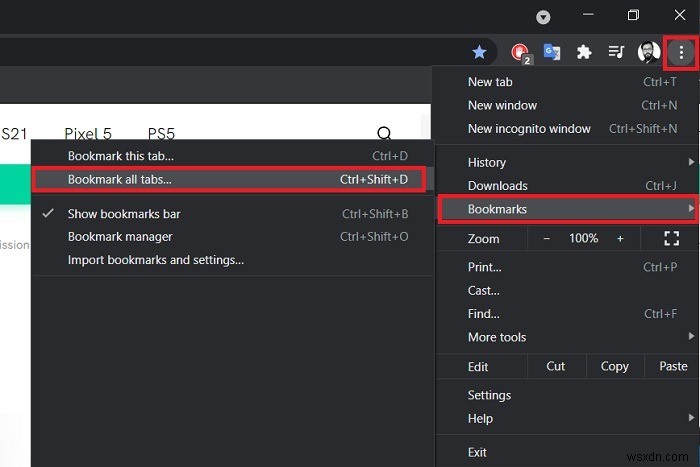The image size is (700, 467).
Task: Click the tab search dropdown arrow in the title bar
Action: tap(543, 17)
